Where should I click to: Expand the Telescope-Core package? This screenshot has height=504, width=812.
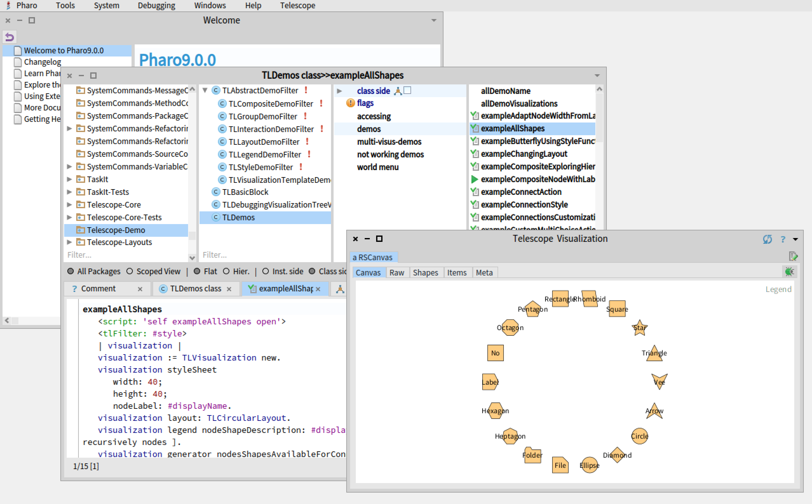point(69,205)
